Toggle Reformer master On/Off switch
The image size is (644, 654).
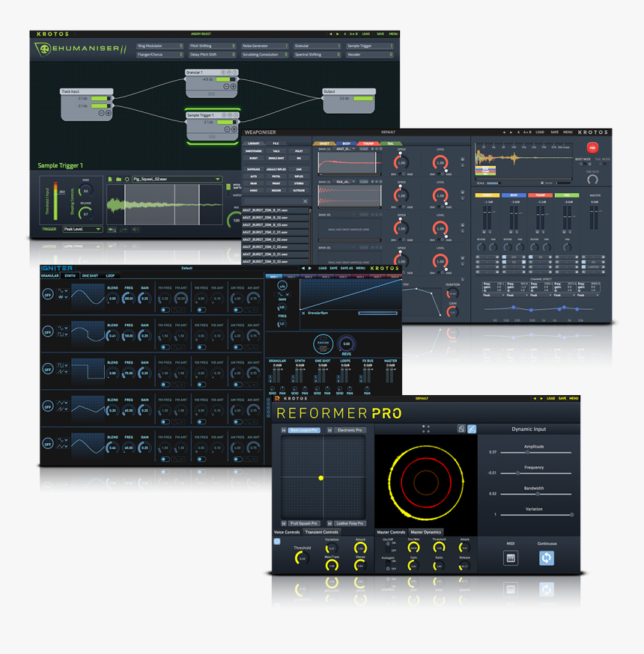click(388, 546)
